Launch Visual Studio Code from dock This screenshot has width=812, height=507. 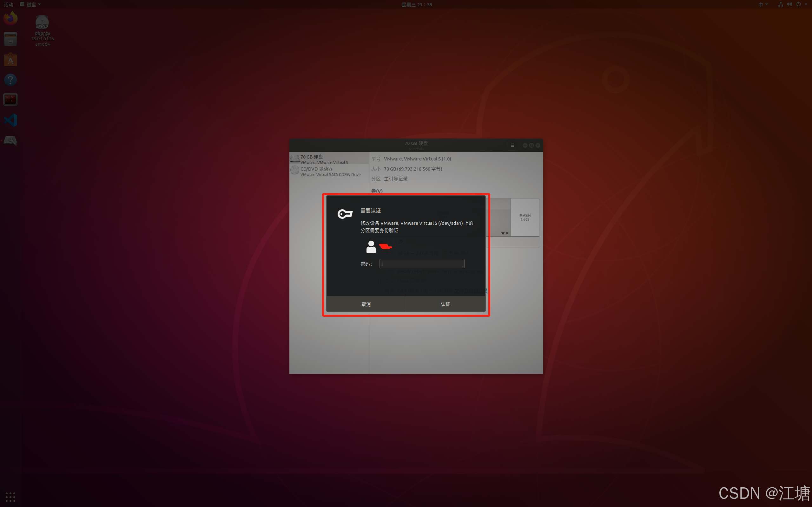tap(10, 120)
